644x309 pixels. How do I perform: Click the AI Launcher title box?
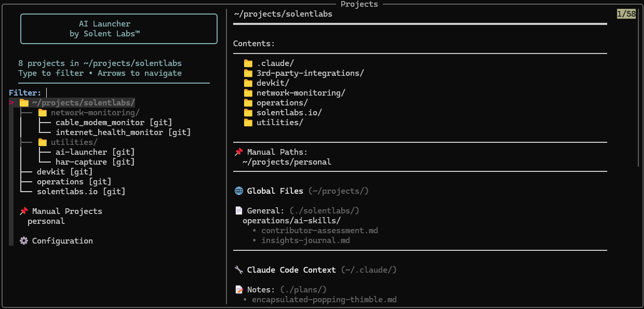pos(118,29)
